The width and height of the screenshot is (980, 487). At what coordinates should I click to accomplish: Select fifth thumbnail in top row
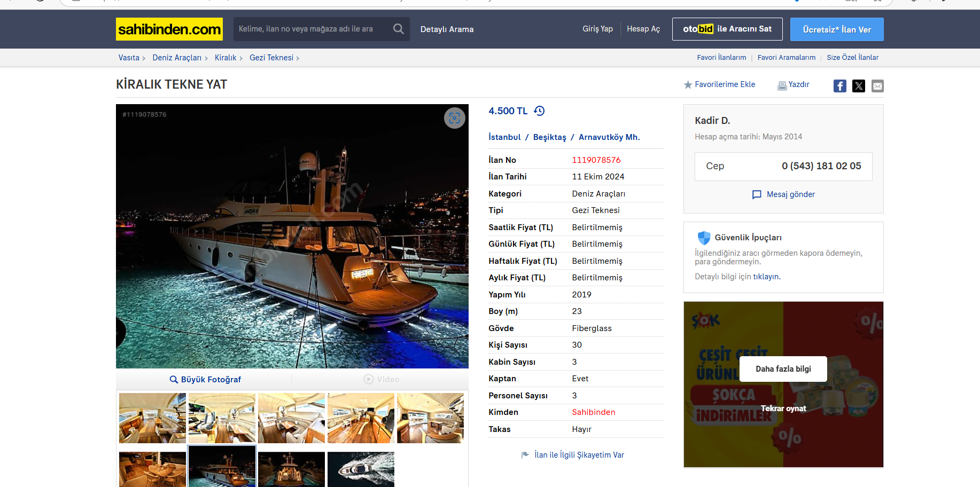pos(430,418)
